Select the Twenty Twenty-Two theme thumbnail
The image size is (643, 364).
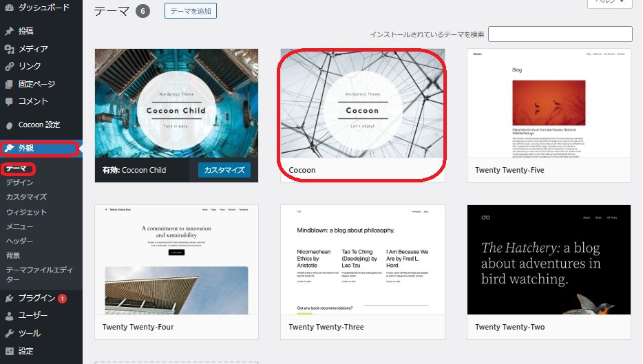[549, 259]
